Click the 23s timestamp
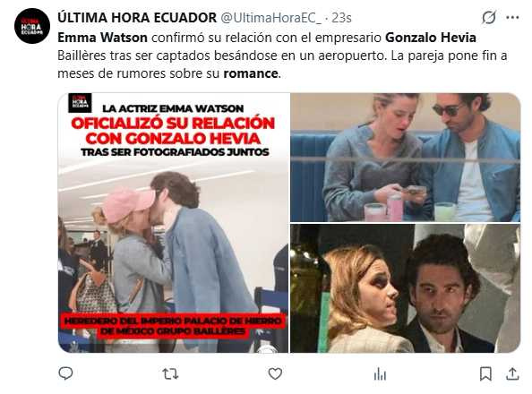 pos(341,18)
